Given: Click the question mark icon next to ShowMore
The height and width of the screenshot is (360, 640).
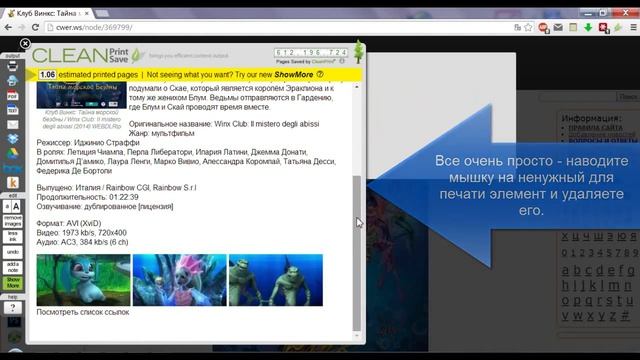Looking at the screenshot, I should click(320, 74).
